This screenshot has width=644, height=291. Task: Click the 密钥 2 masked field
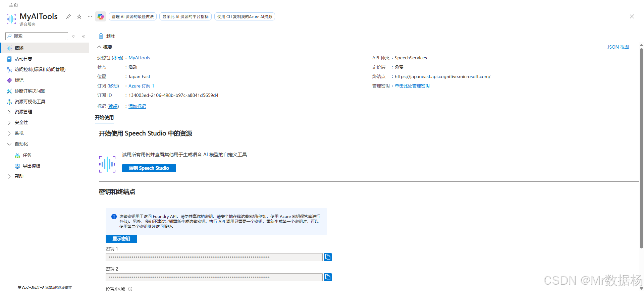(214, 277)
